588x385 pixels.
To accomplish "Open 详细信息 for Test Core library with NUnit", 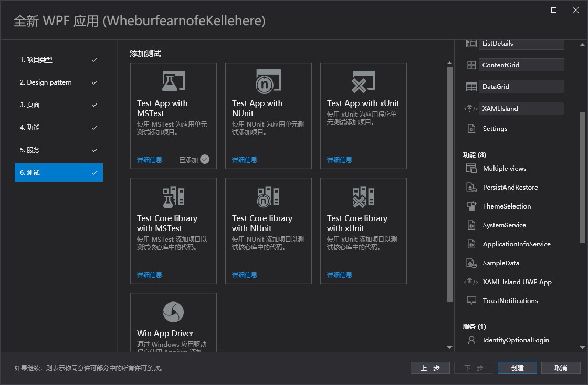I will 245,275.
